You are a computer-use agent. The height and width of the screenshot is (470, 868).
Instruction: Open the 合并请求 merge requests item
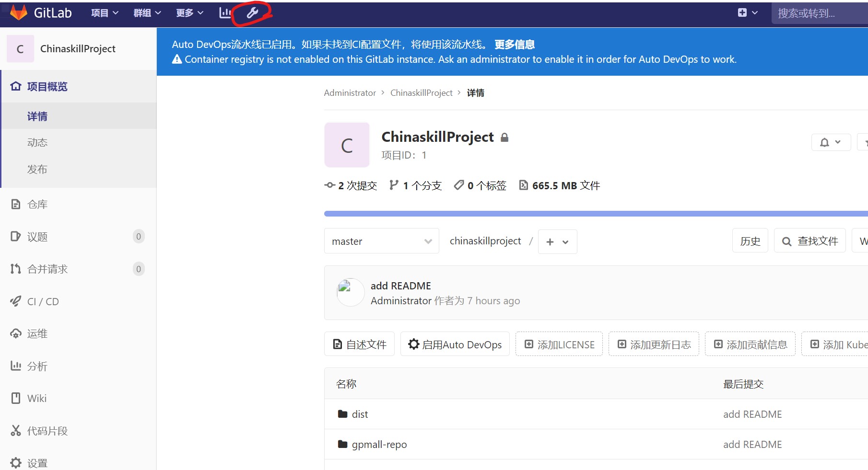(47, 269)
